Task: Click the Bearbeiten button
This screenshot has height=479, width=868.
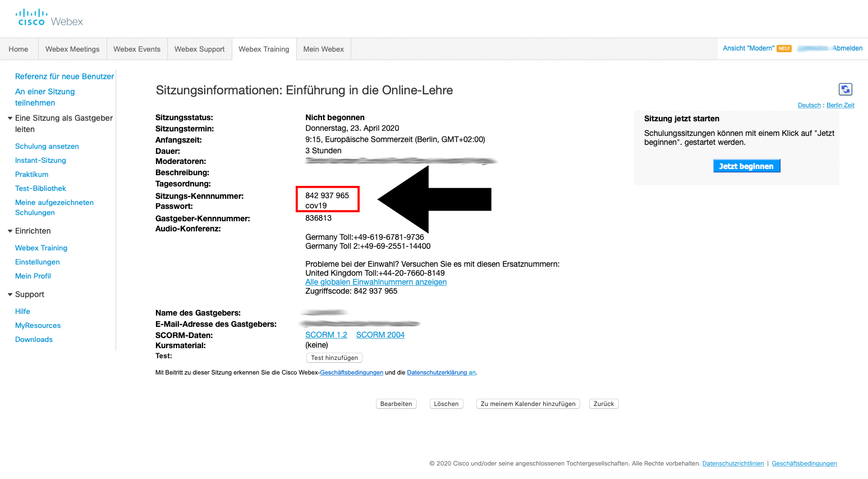Action: (396, 404)
